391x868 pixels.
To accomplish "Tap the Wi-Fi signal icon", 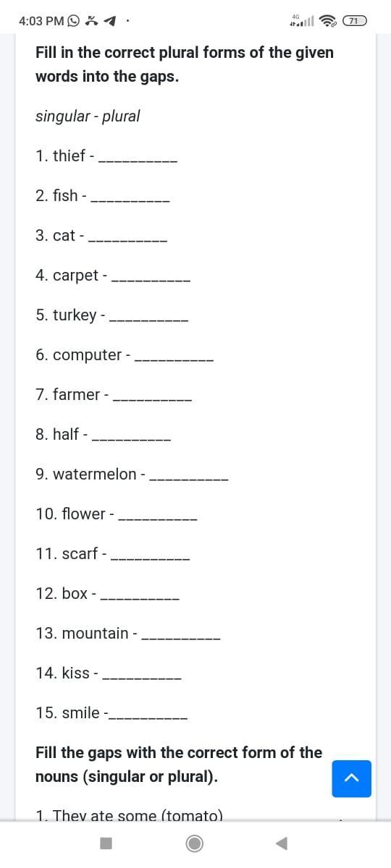I will (330, 21).
